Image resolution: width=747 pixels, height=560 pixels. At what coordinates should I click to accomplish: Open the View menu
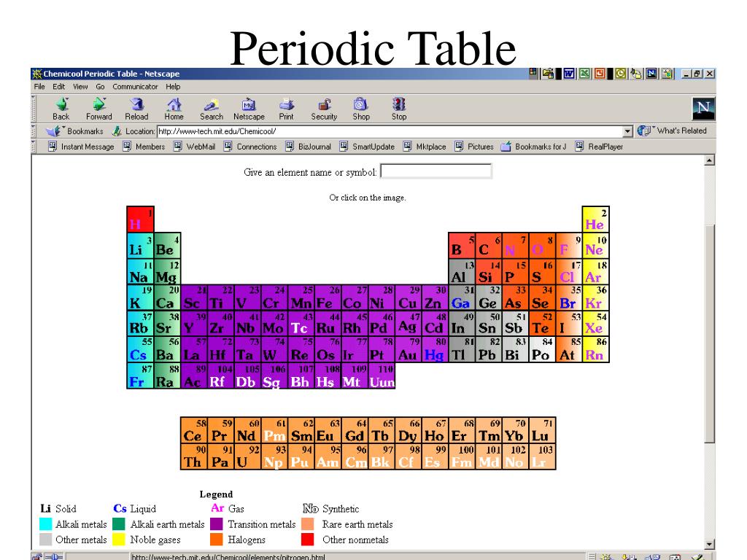point(80,87)
